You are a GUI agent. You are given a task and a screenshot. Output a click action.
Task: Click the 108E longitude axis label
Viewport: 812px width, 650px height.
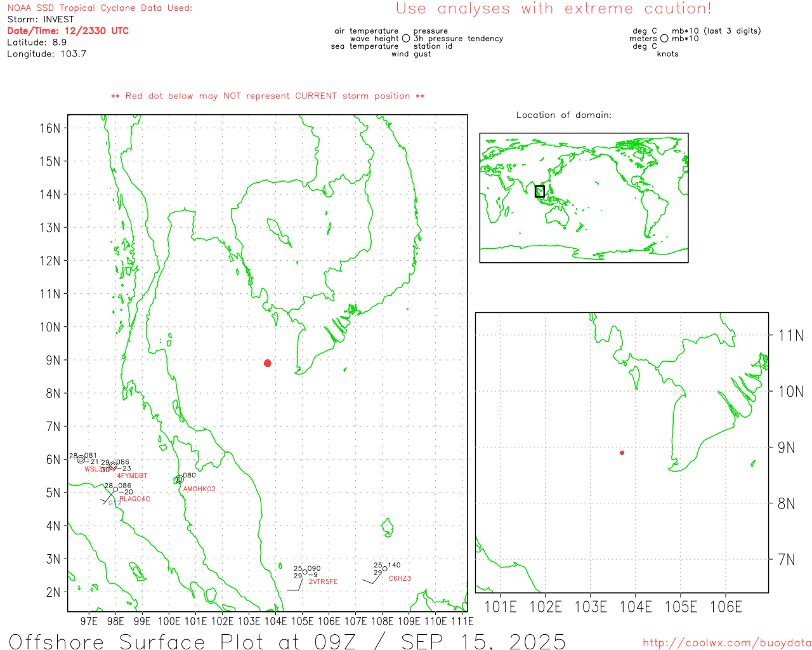382,621
